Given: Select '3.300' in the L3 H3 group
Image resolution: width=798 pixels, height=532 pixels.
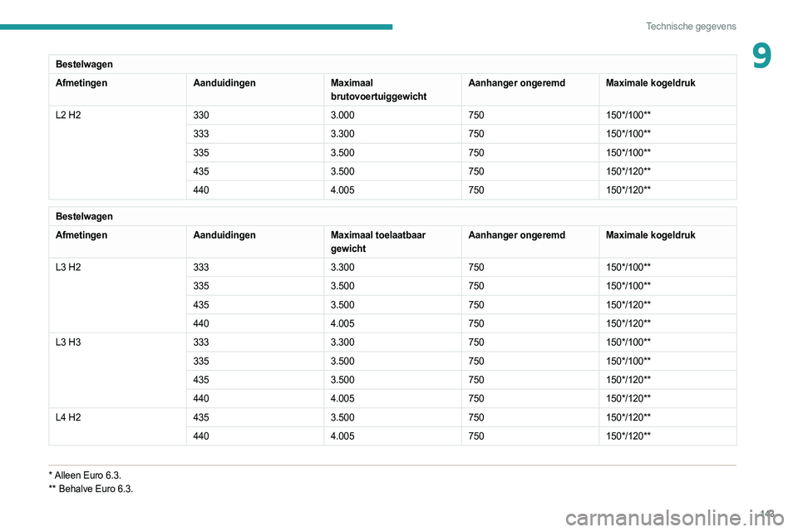Looking at the screenshot, I should 342,342.
